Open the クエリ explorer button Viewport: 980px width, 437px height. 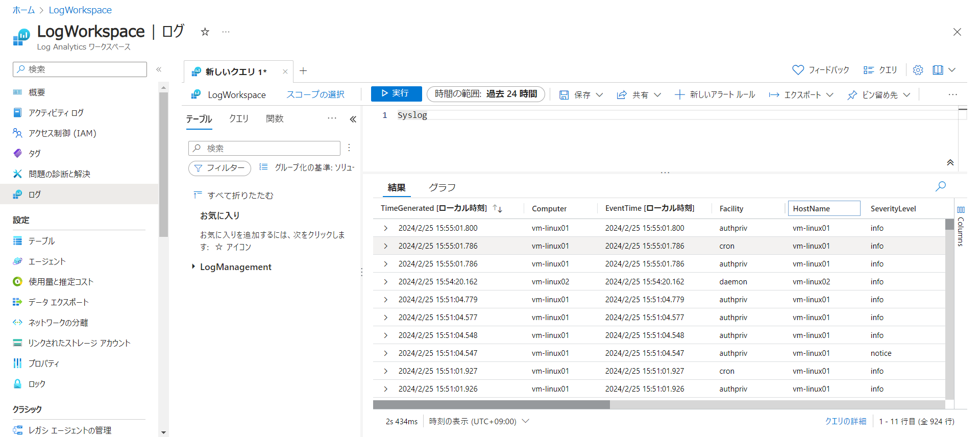coord(880,70)
